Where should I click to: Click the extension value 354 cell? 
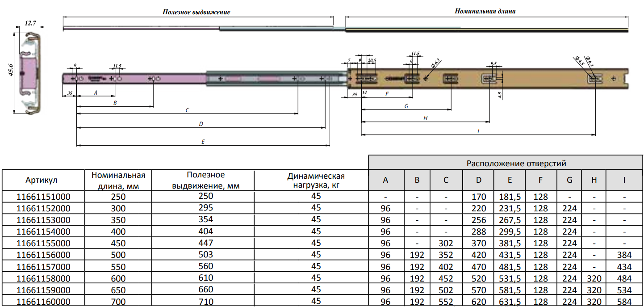206,220
